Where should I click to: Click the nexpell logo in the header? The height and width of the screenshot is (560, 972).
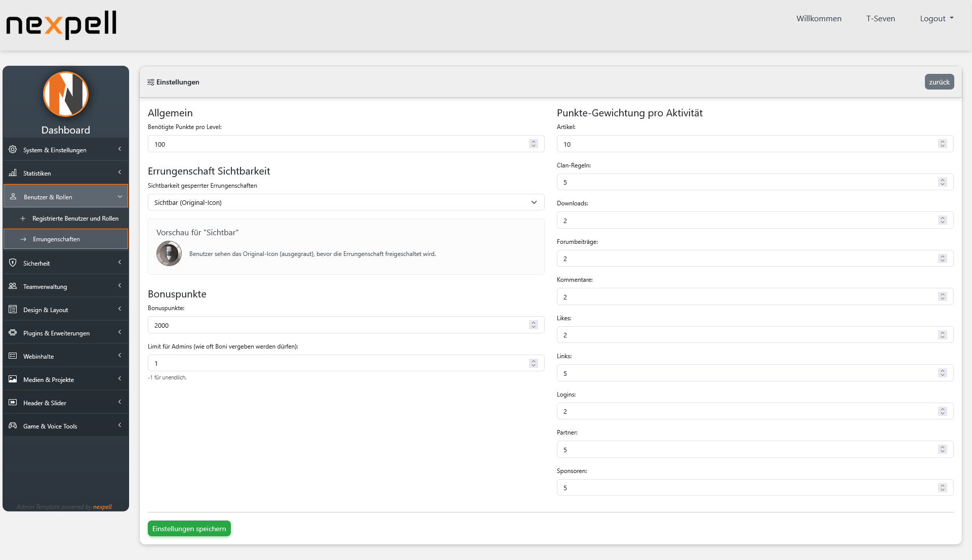[x=61, y=24]
